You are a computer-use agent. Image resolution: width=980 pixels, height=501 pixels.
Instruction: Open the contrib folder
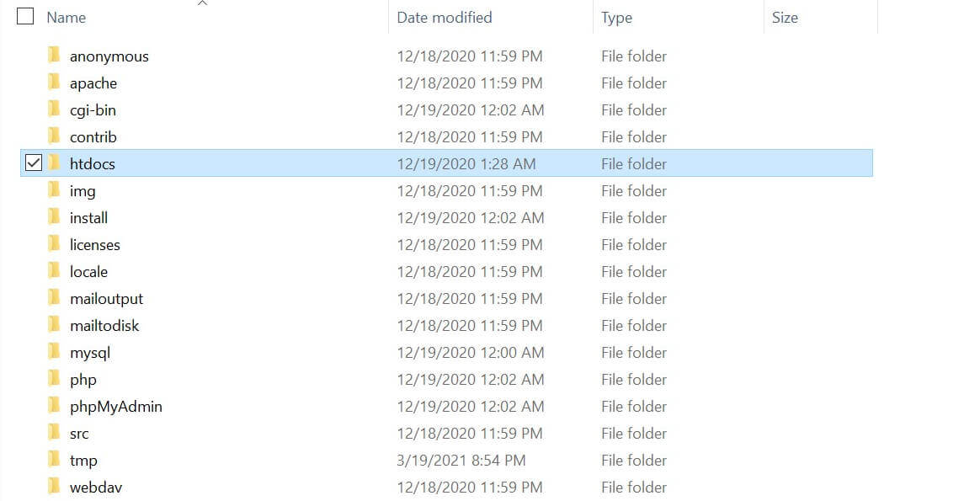[x=93, y=137]
